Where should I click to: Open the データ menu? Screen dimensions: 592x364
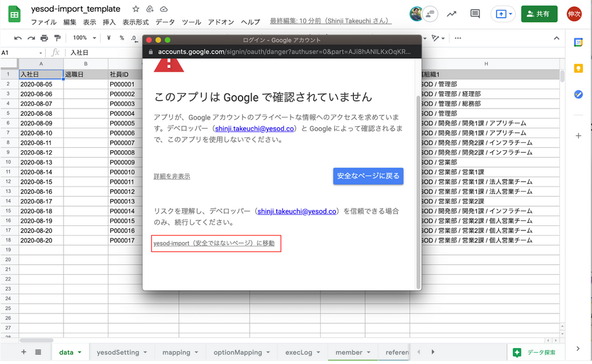(165, 22)
